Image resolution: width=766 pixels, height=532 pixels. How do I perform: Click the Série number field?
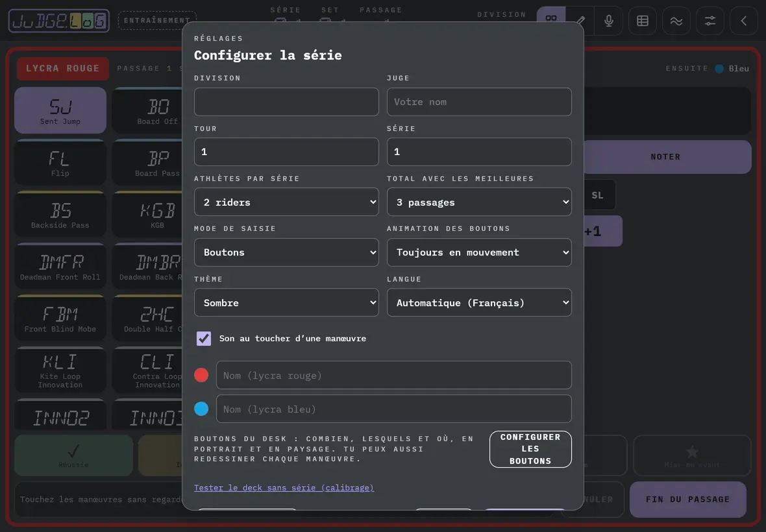point(479,152)
